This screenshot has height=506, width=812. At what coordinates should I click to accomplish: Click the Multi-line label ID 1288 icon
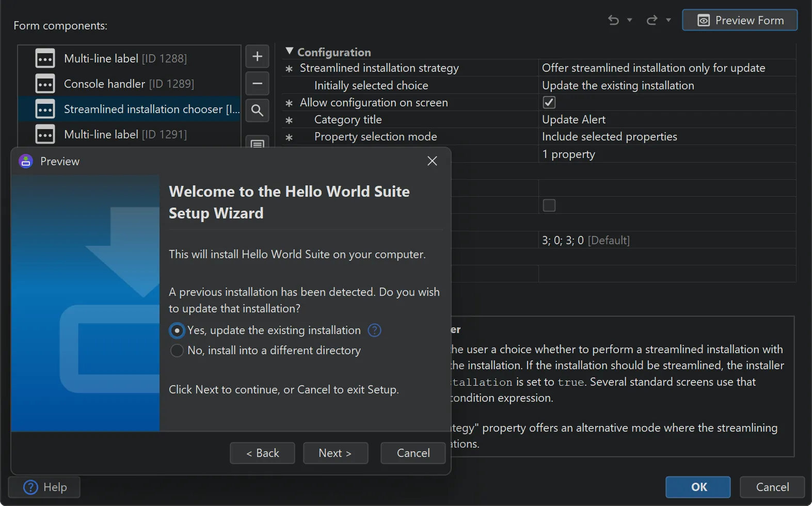click(x=45, y=59)
